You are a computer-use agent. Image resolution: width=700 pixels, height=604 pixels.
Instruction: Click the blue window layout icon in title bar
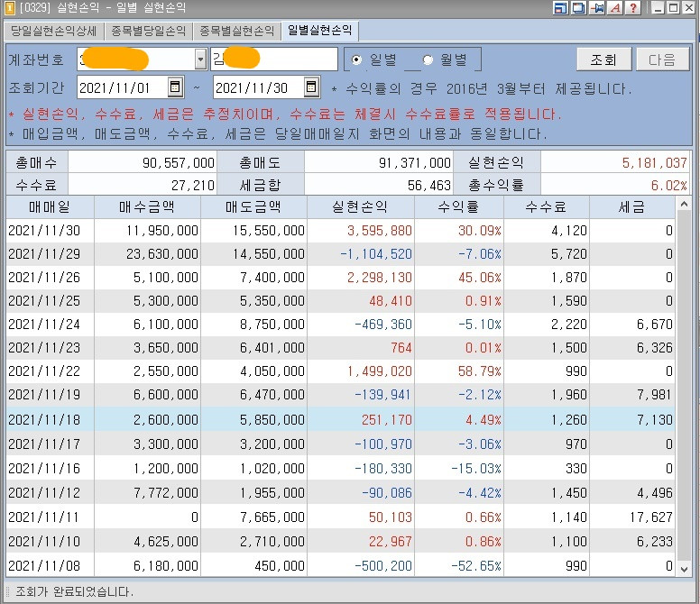560,7
